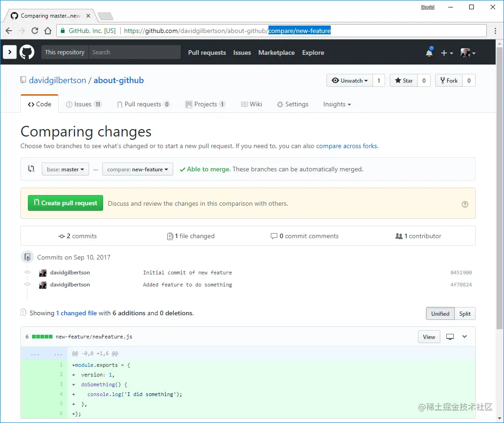Fork the repository
Screen dimensions: 504x423
pyautogui.click(x=449, y=81)
